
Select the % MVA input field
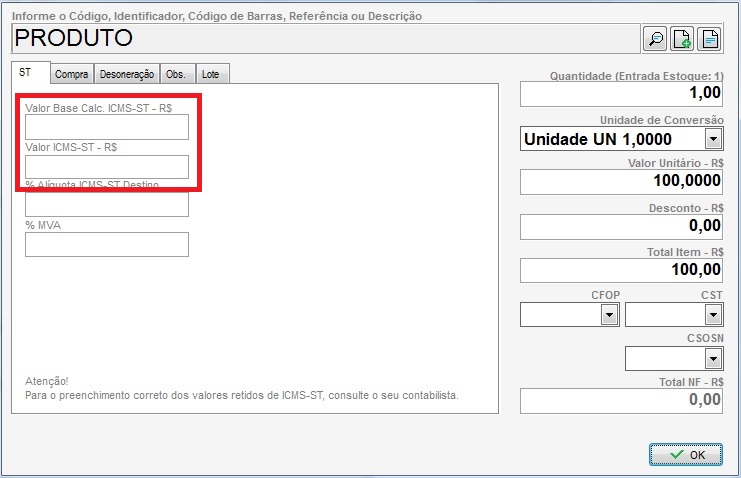(107, 244)
